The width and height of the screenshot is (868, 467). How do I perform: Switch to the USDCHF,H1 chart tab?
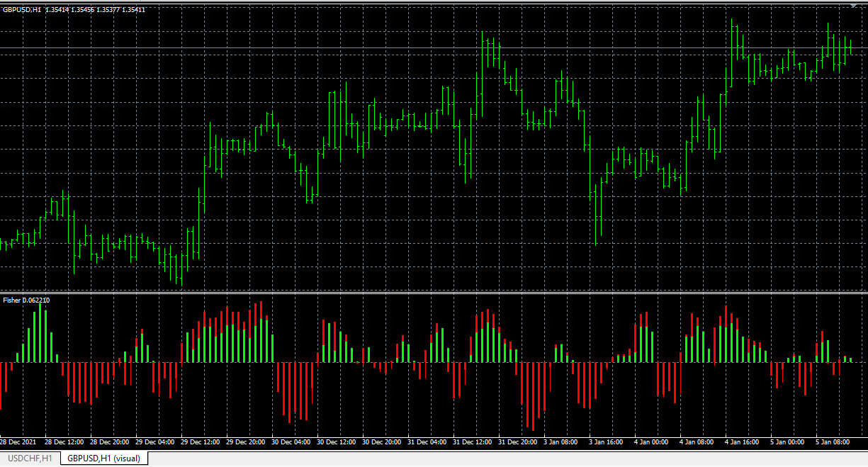(30, 458)
